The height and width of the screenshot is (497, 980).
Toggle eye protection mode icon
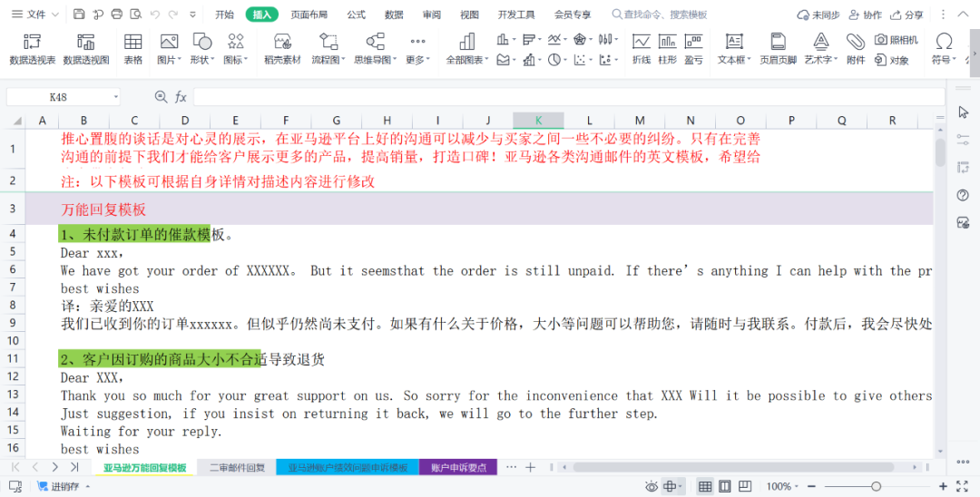click(x=652, y=486)
